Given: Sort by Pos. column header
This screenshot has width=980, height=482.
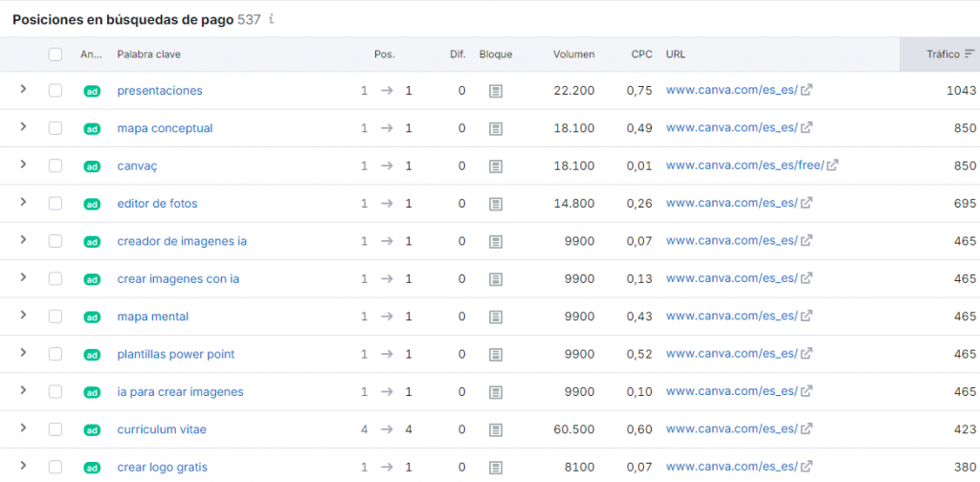Looking at the screenshot, I should pyautogui.click(x=385, y=55).
